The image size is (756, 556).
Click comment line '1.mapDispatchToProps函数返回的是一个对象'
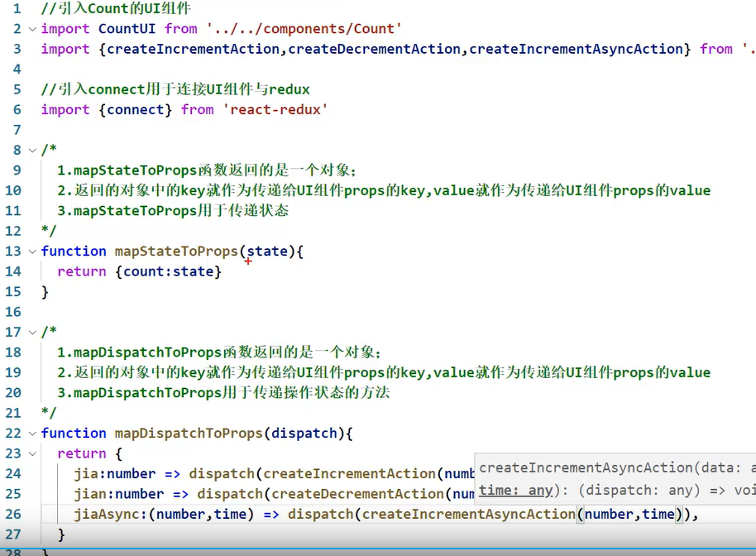[219, 352]
